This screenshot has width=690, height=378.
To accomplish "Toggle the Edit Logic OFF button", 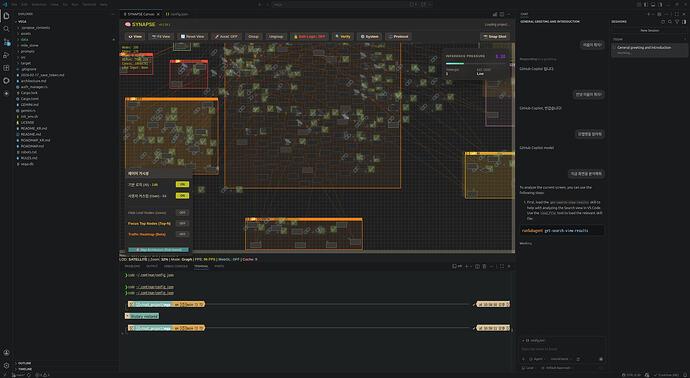I will point(309,37).
